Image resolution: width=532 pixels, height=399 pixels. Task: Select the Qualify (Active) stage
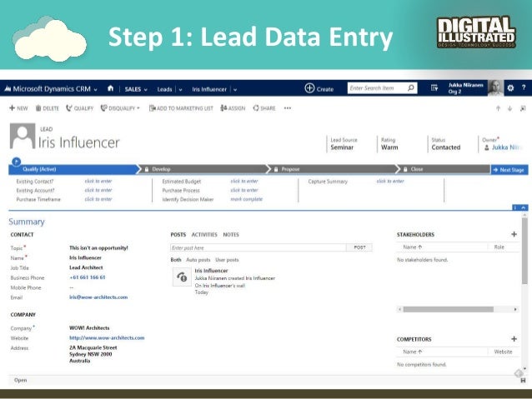click(x=73, y=169)
